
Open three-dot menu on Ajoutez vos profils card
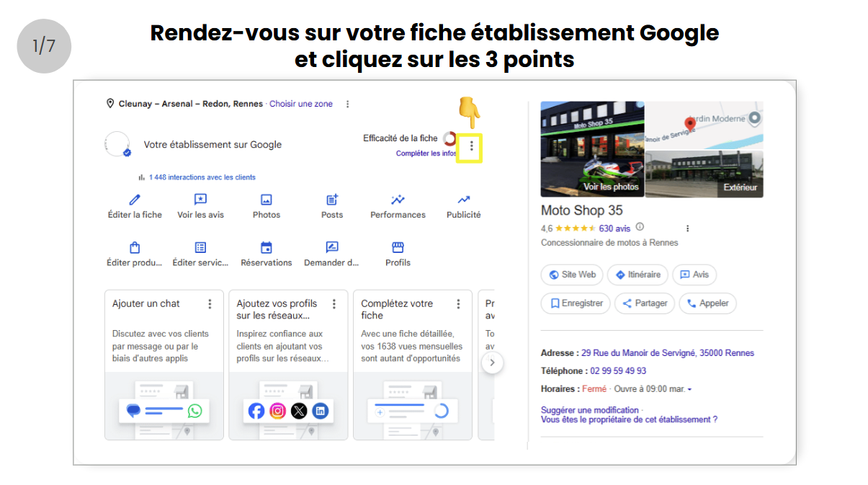pyautogui.click(x=334, y=304)
